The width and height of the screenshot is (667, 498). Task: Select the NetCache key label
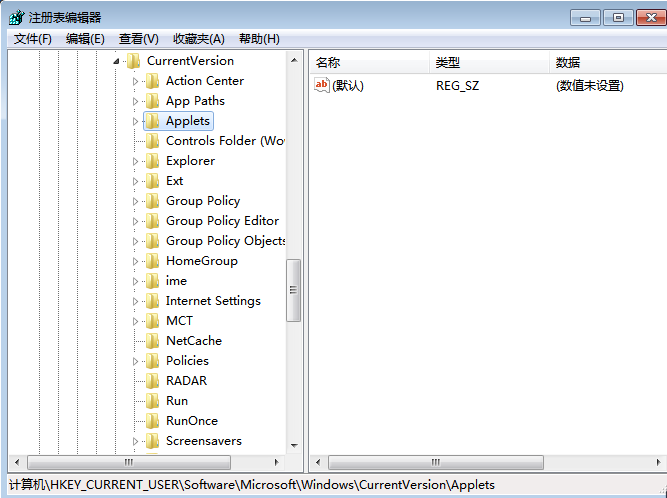tap(194, 341)
